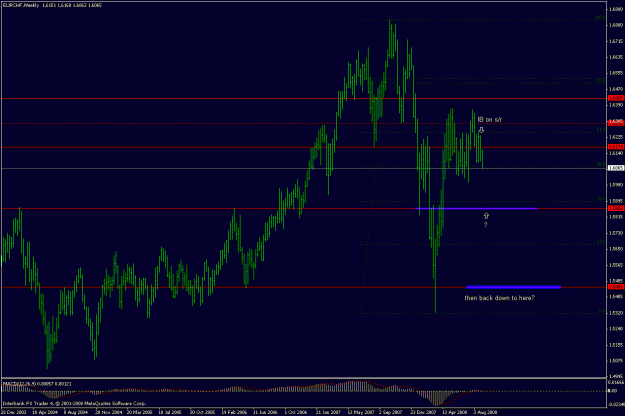625x416 pixels.
Task: Click the 61.8 Fibonacci level label
Action: coord(601,130)
